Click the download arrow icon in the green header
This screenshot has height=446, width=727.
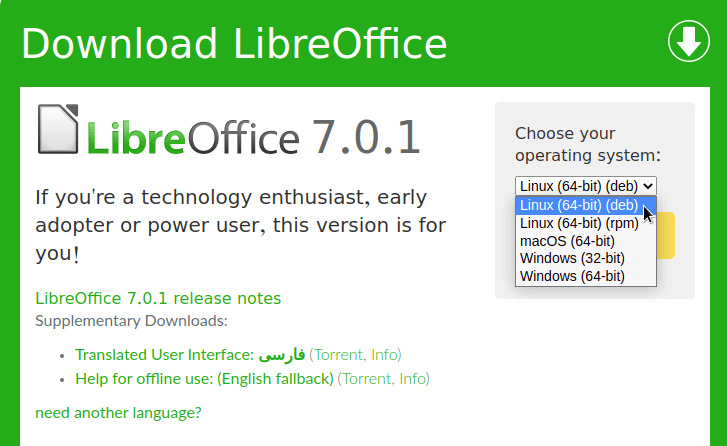[x=688, y=42]
